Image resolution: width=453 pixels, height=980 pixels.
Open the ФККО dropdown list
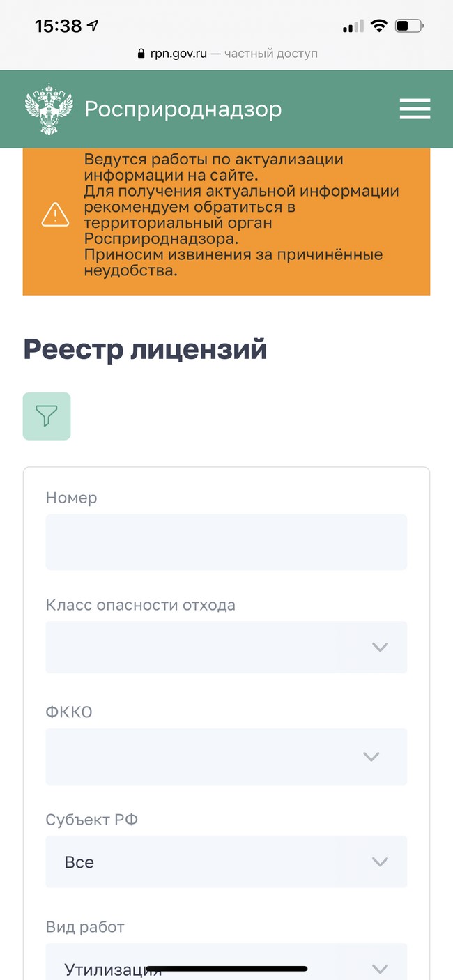pos(227,756)
